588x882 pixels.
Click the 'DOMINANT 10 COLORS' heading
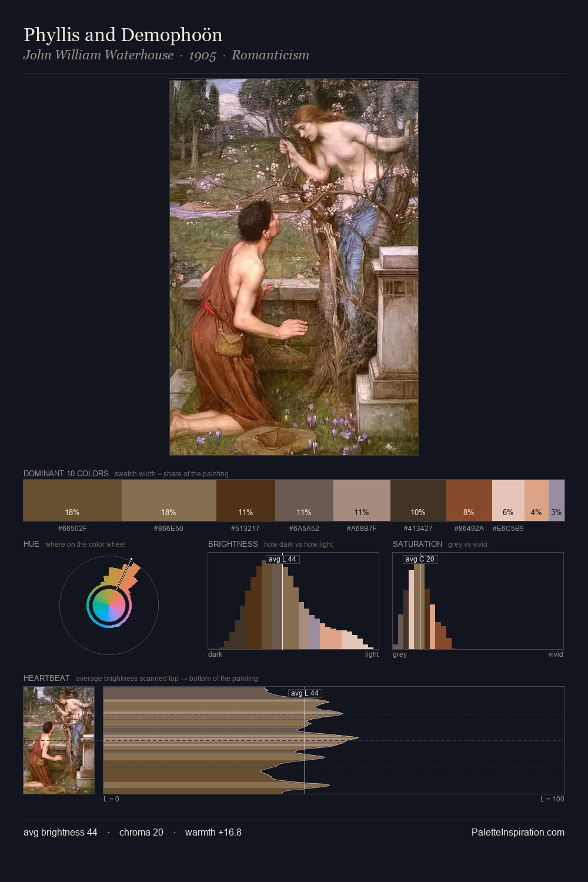(66, 473)
